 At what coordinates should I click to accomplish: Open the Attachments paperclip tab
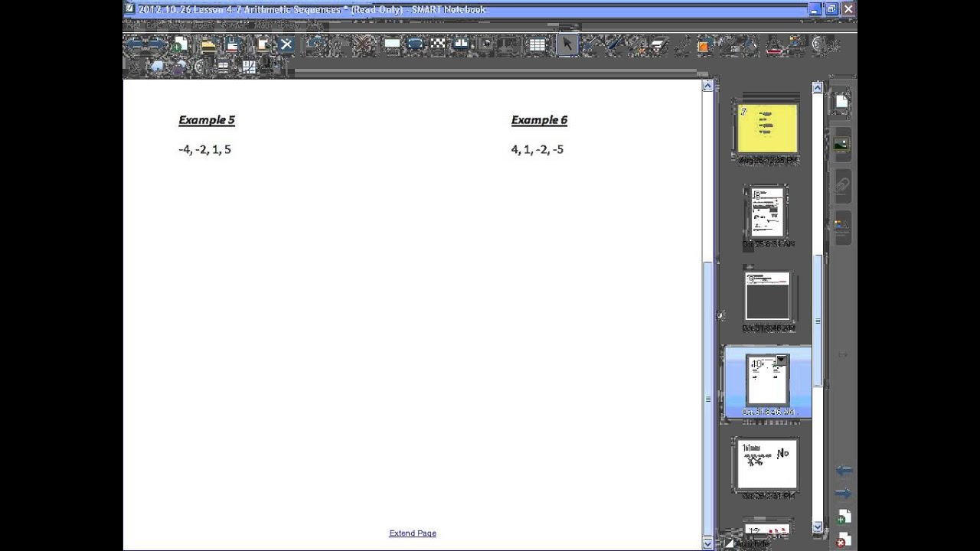[x=841, y=186]
